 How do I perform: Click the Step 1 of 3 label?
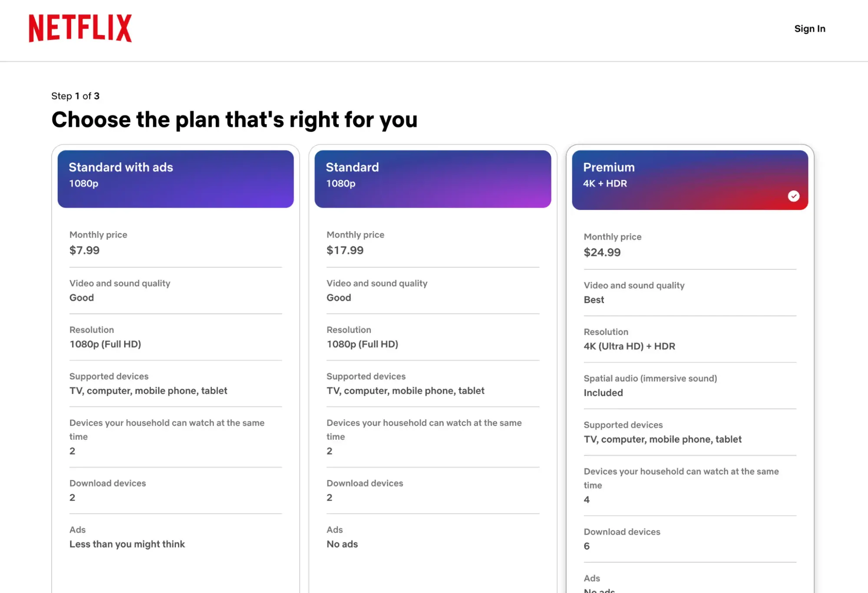76,96
